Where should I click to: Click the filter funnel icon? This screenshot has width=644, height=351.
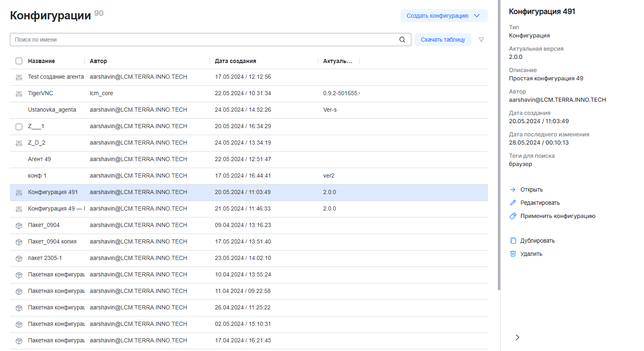tap(481, 40)
